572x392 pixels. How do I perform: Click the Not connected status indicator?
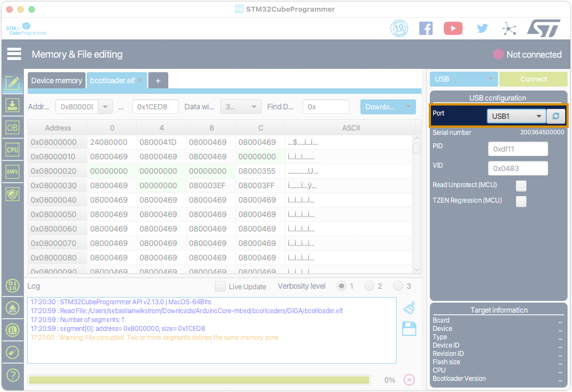528,54
